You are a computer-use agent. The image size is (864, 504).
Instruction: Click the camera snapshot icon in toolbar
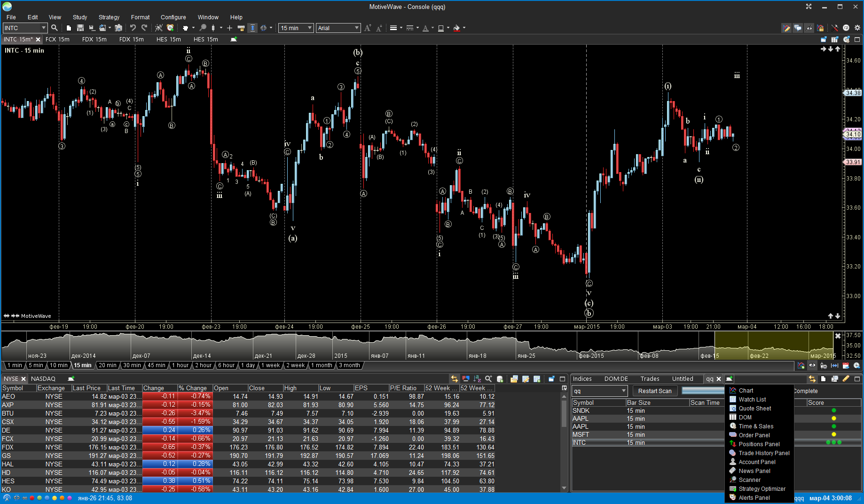(x=118, y=28)
